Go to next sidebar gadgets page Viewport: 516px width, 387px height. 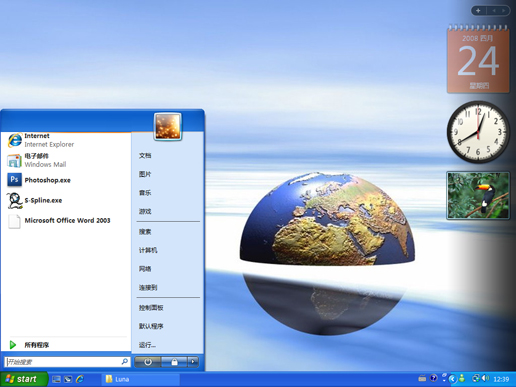pos(504,11)
